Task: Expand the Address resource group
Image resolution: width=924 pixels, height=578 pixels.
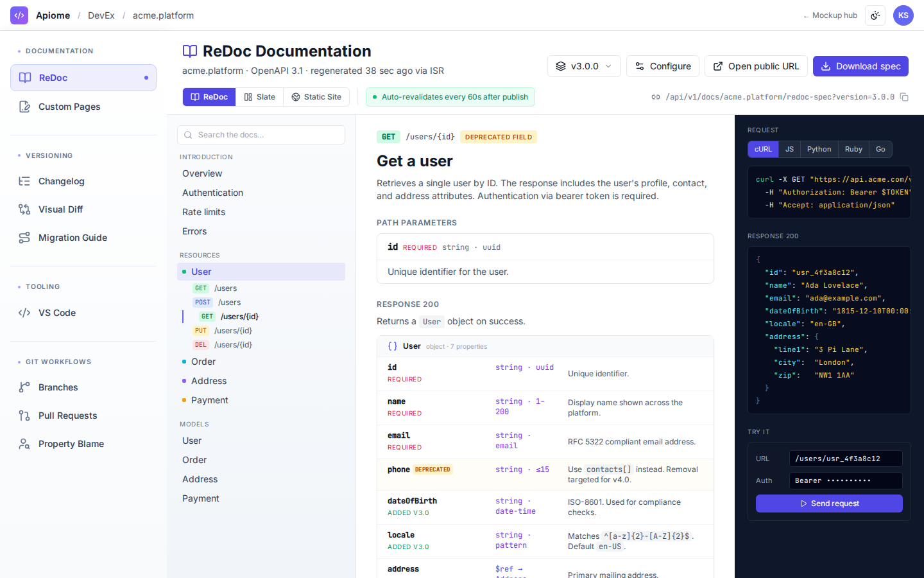Action: tap(261, 381)
